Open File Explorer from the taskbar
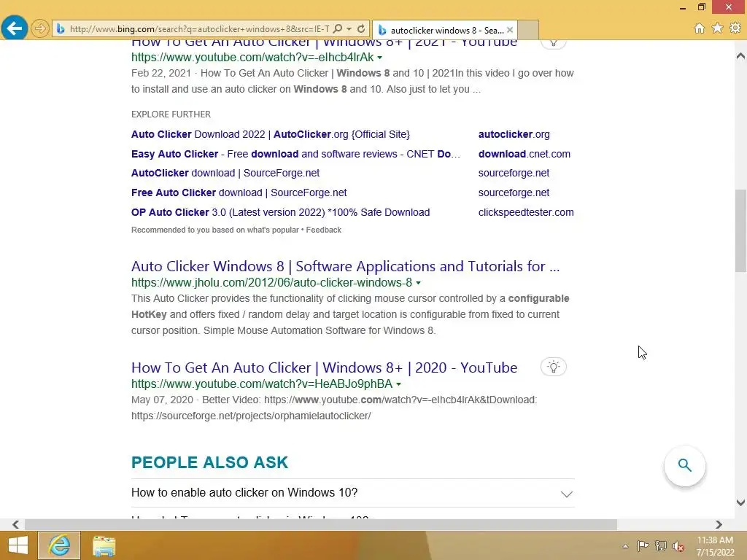747x560 pixels. tap(104, 545)
